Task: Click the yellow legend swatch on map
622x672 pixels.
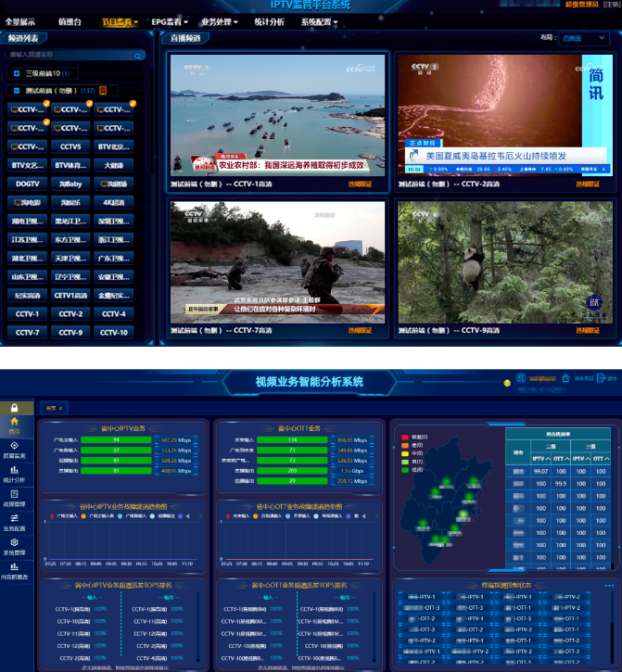Action: pyautogui.click(x=405, y=453)
